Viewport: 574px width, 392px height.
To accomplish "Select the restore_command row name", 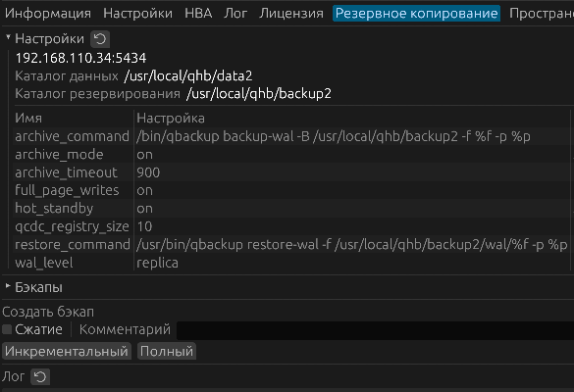I will (73, 244).
